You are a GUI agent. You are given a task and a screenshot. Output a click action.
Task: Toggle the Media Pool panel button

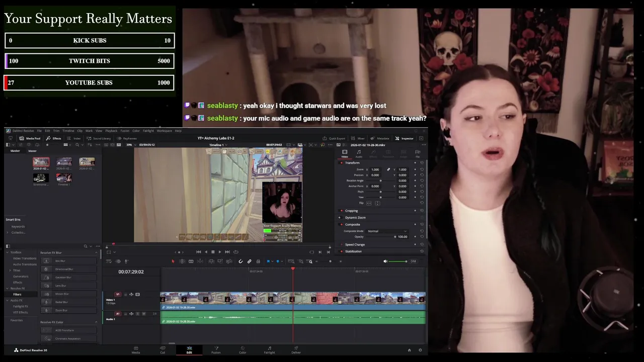pos(30,138)
